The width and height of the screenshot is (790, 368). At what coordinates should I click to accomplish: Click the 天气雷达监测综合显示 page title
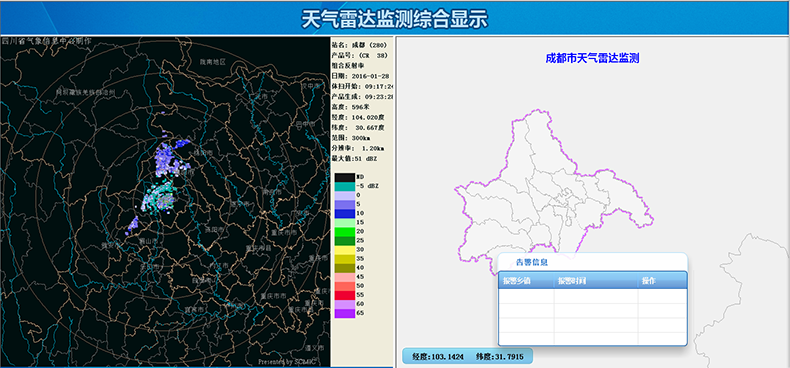(x=395, y=19)
